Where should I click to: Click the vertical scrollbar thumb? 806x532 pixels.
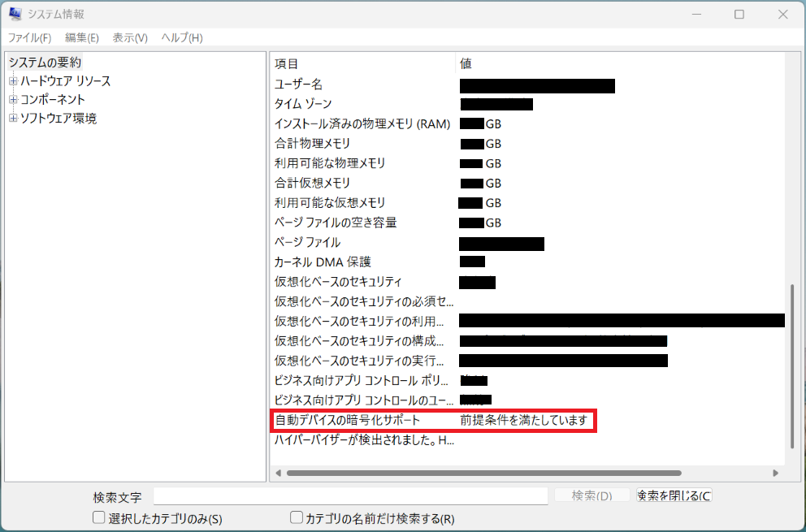(x=791, y=365)
